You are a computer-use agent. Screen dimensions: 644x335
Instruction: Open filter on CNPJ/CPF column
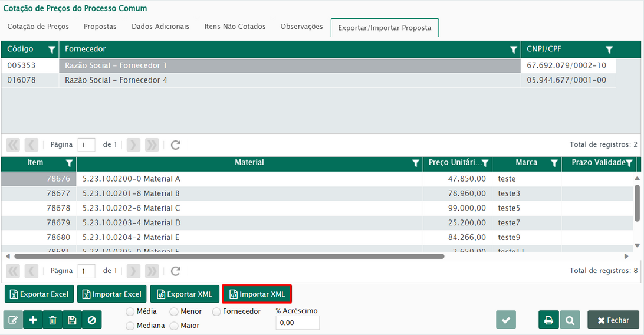click(609, 50)
